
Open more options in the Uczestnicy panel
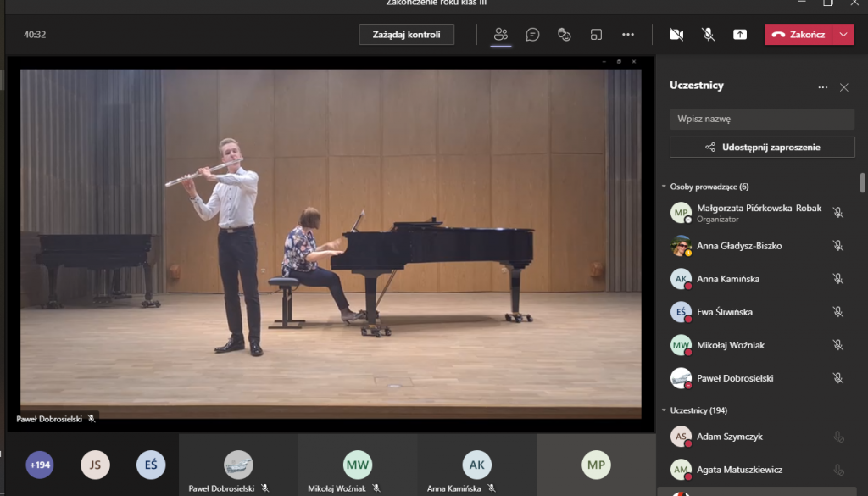[x=822, y=87]
